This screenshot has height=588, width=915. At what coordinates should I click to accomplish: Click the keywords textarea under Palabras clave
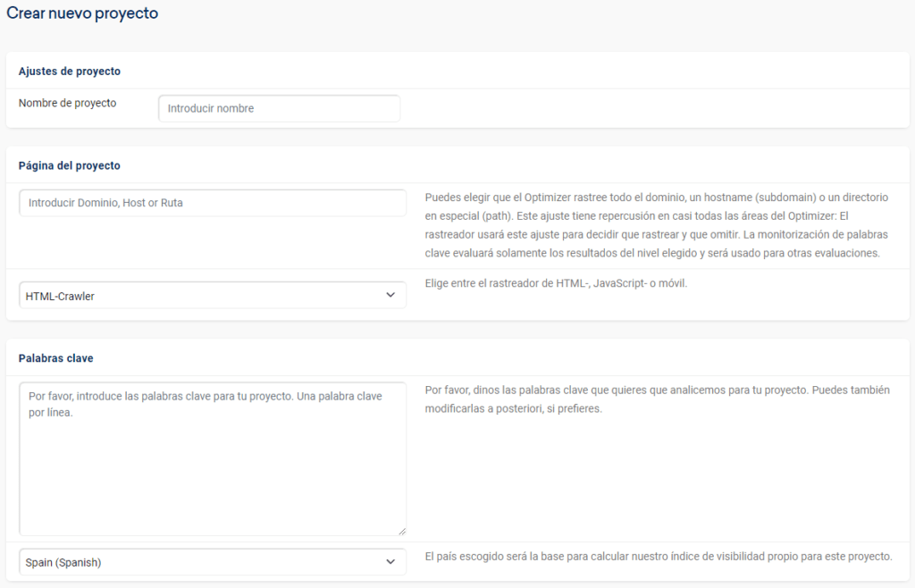point(213,459)
